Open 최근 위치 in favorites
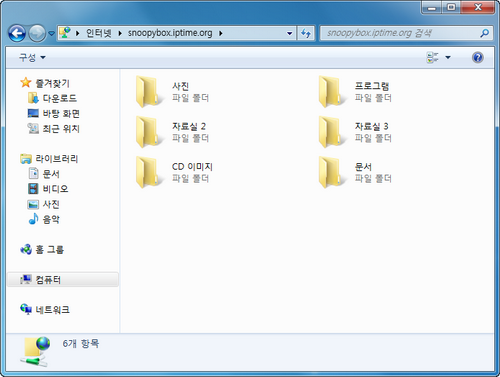This screenshot has height=377, width=500. 61,128
